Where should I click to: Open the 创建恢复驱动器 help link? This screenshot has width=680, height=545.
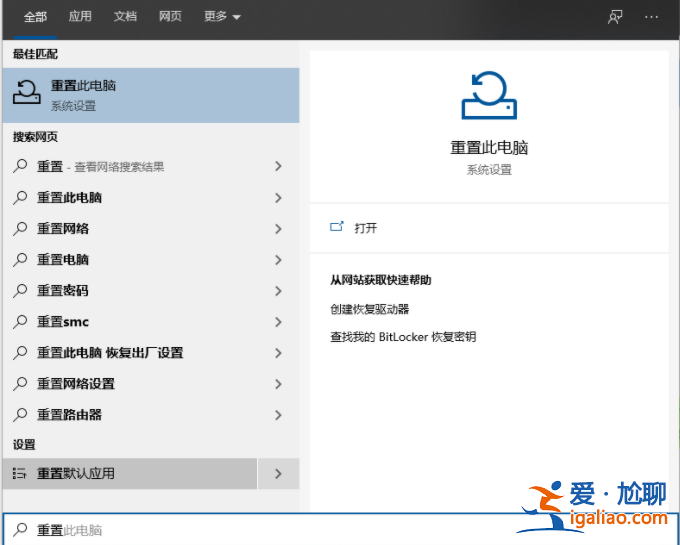[369, 309]
